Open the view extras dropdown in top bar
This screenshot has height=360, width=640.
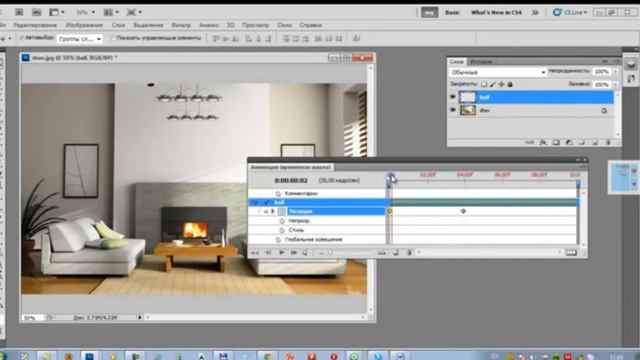[57, 12]
